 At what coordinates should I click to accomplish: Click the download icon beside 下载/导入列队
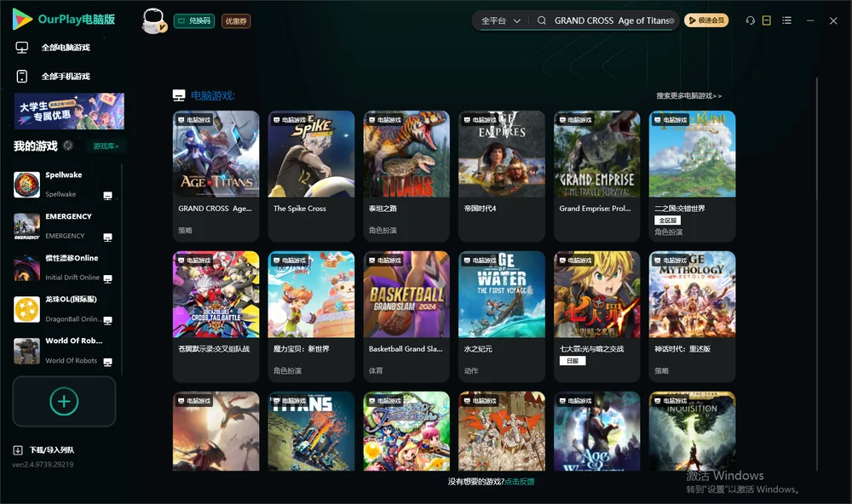pos(18,450)
